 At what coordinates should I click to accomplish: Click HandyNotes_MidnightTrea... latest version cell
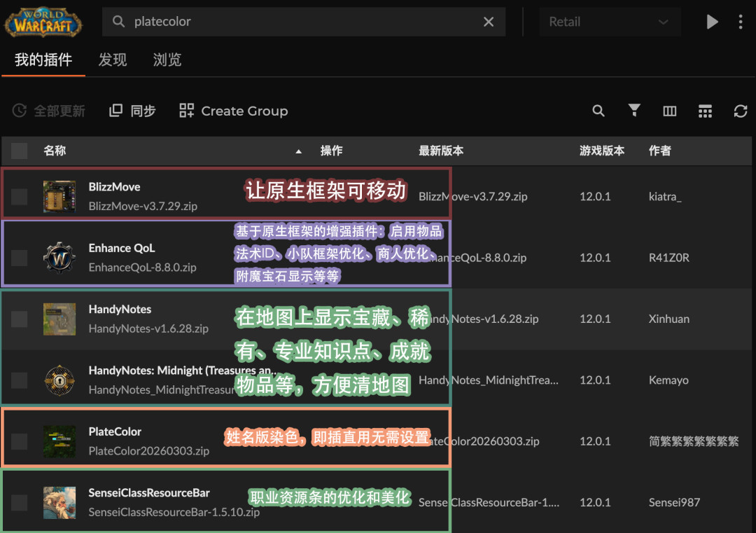click(x=489, y=380)
